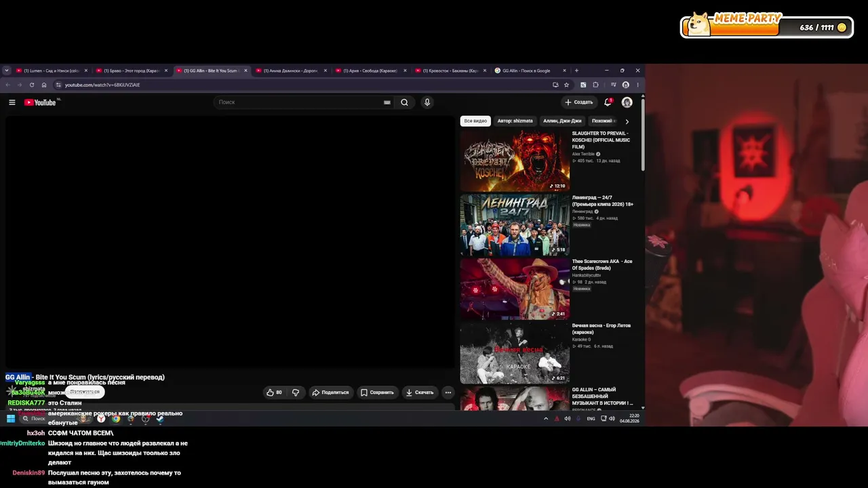This screenshot has height=488, width=868.
Task: Open more actions ellipsis under the video
Action: [x=448, y=392]
